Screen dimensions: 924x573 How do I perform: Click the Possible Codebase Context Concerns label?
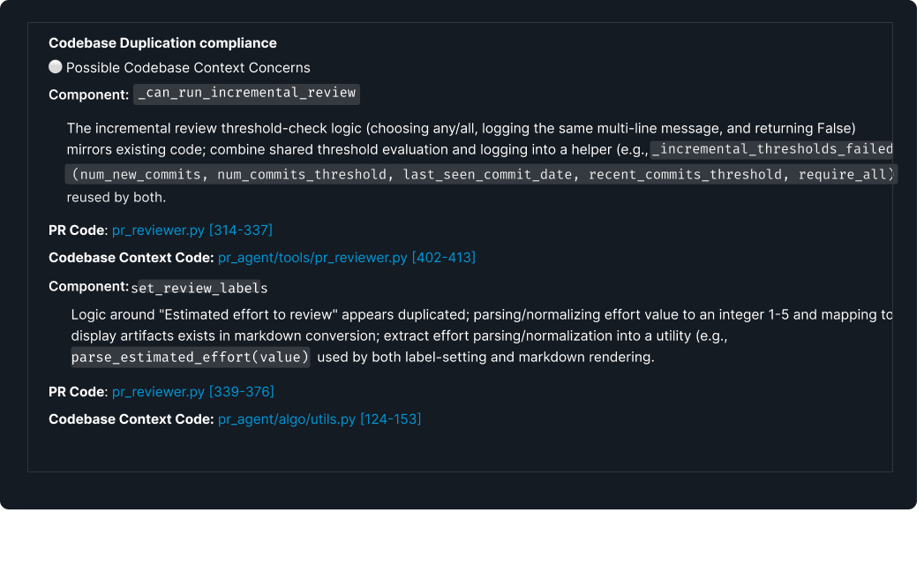(188, 68)
